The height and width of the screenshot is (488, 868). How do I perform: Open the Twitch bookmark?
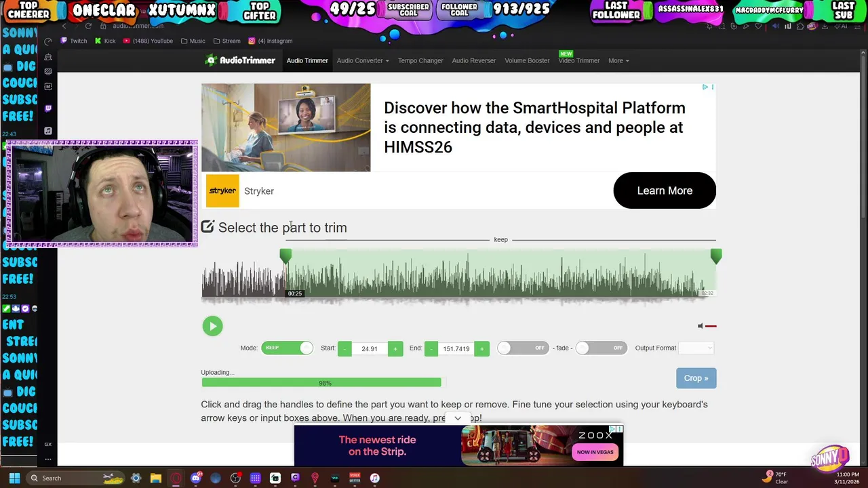pyautogui.click(x=74, y=41)
